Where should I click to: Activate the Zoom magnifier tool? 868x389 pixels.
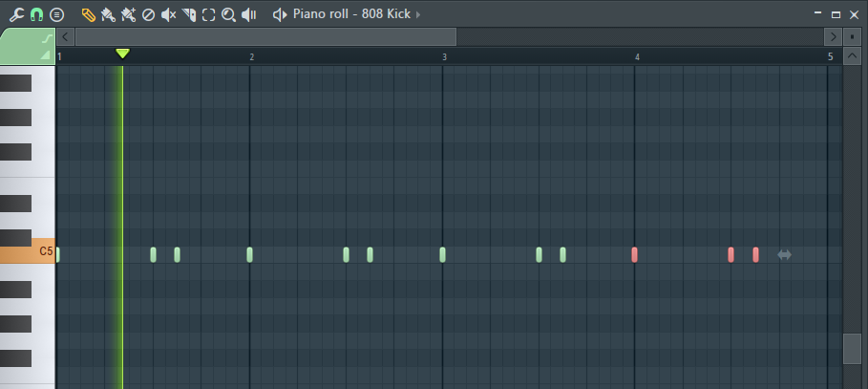click(x=228, y=15)
